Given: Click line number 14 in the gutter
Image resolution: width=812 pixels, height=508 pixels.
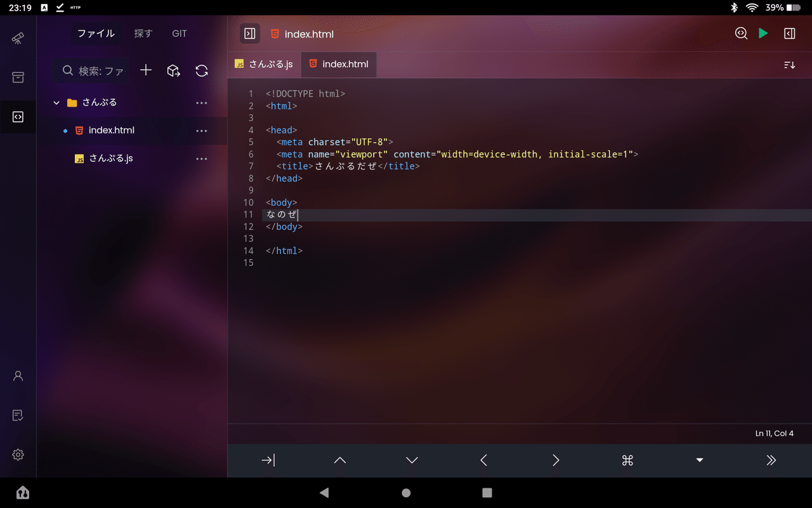Looking at the screenshot, I should (x=248, y=251).
